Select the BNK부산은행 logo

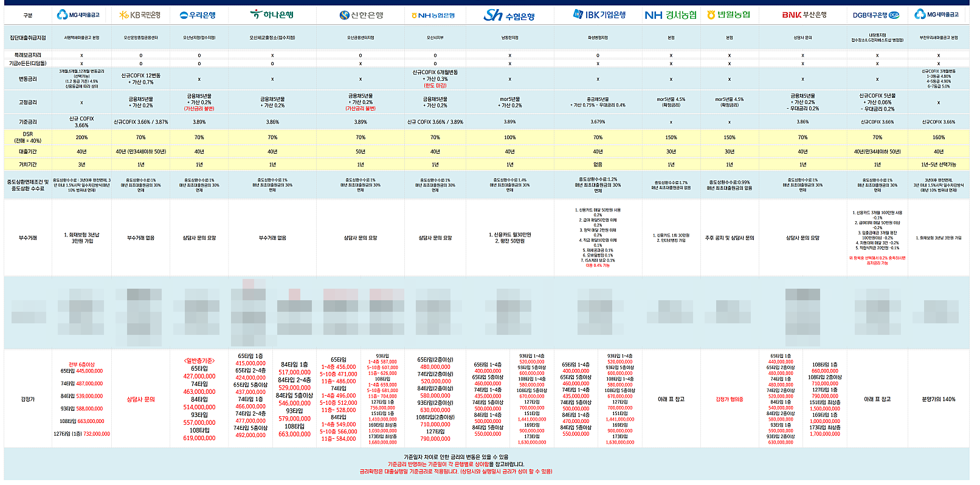804,15
